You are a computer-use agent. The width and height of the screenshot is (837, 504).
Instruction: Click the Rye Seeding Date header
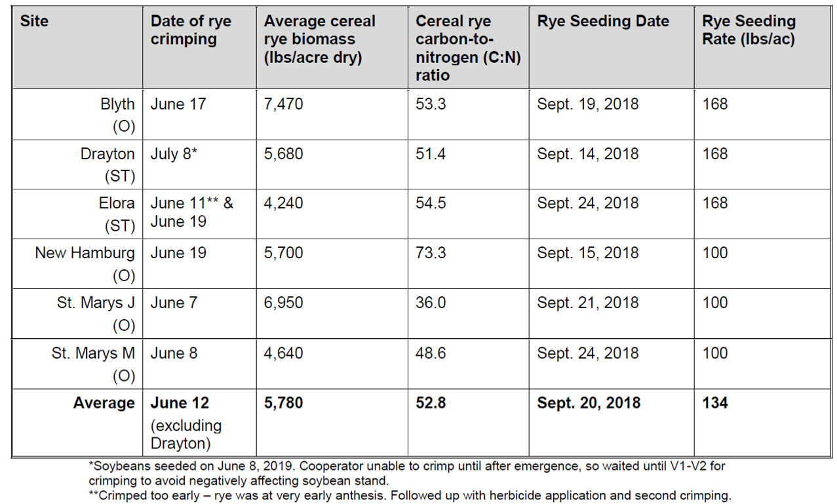[603, 22]
